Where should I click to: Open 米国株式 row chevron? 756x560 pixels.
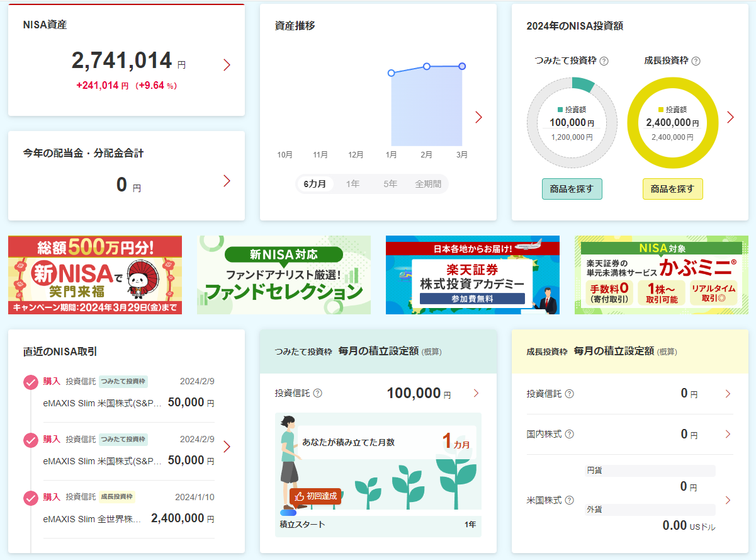(728, 500)
